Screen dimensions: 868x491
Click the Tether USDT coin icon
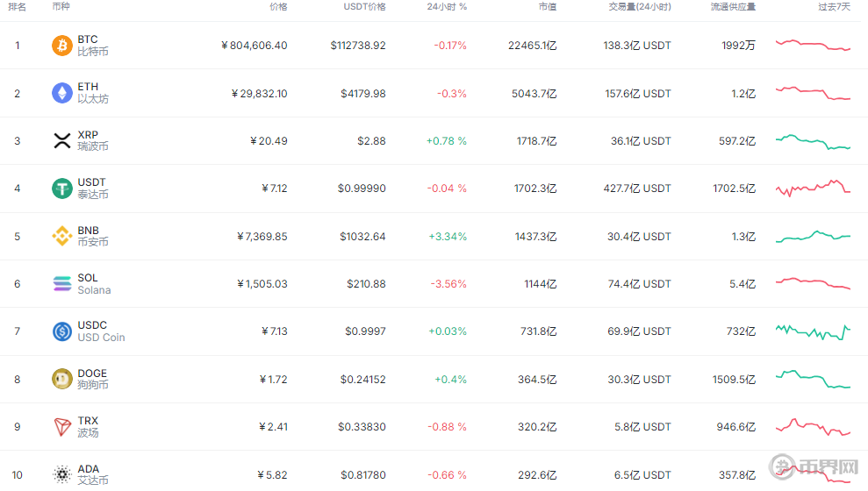click(x=62, y=188)
